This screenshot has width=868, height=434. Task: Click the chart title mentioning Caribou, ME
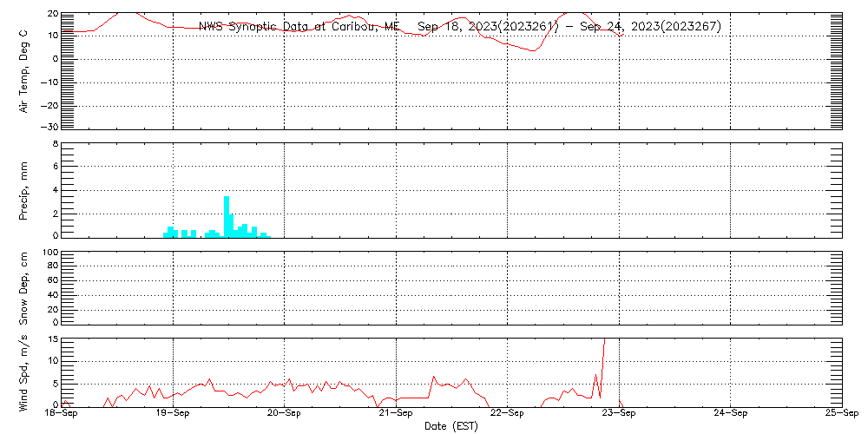pos(459,27)
